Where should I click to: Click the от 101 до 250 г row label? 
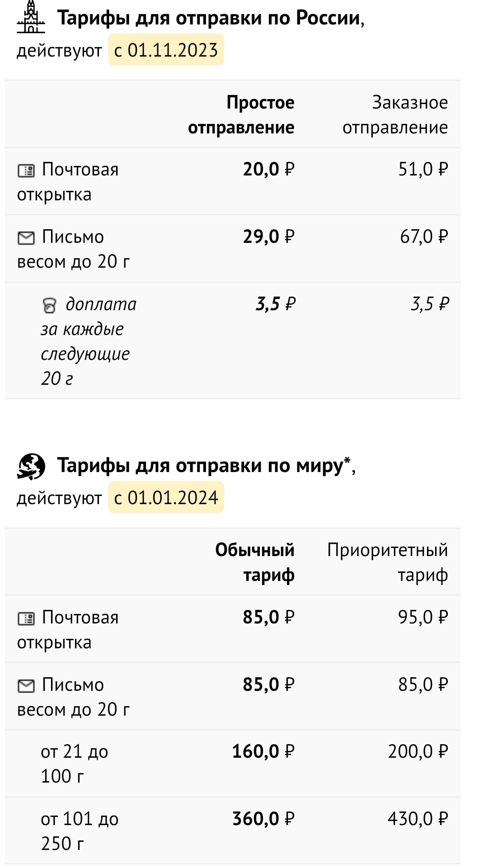point(80,831)
